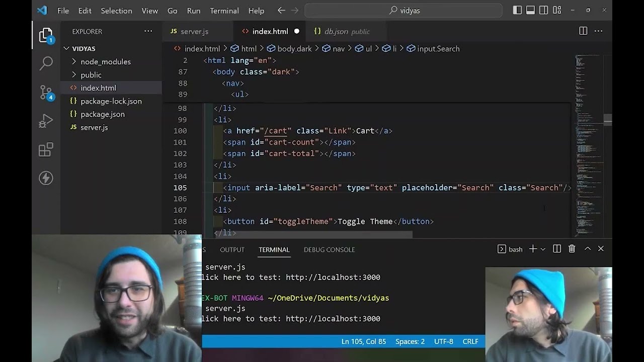Open customize layout icon
The image size is (644, 362).
(x=557, y=10)
